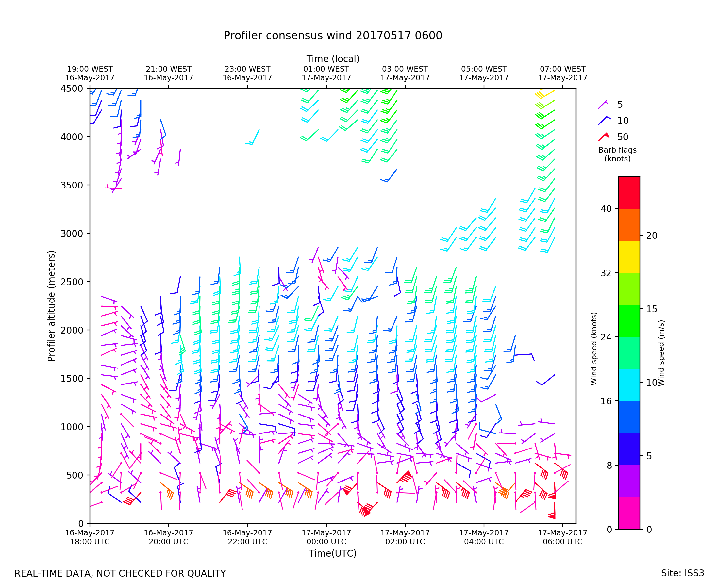Click the Time(UTC) axis label
This screenshot has width=719, height=588.
(x=332, y=553)
